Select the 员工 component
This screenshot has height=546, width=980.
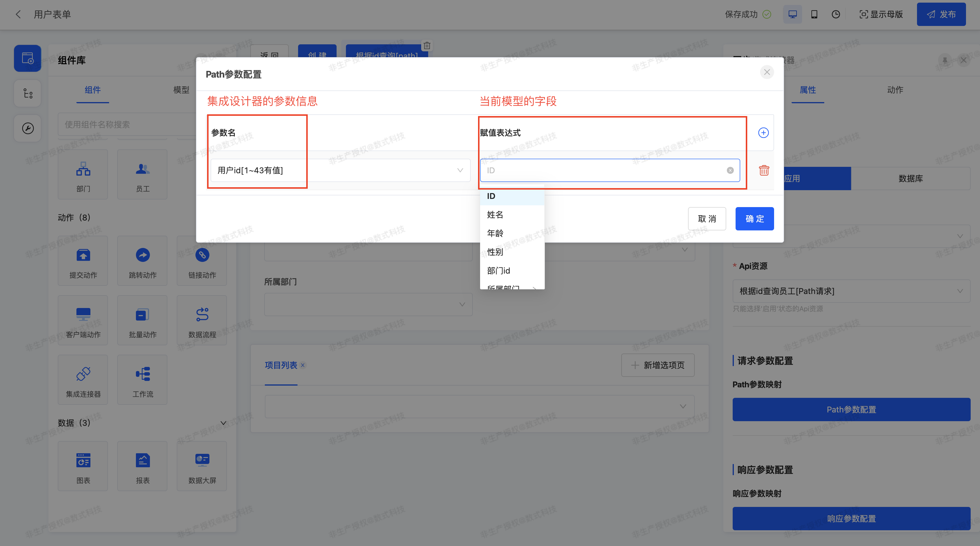(x=142, y=174)
